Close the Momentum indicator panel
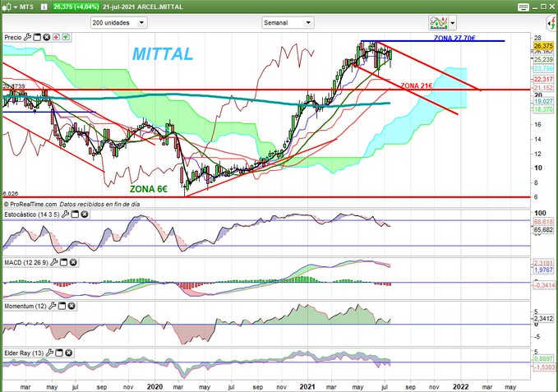558x392 pixels. tap(71, 306)
